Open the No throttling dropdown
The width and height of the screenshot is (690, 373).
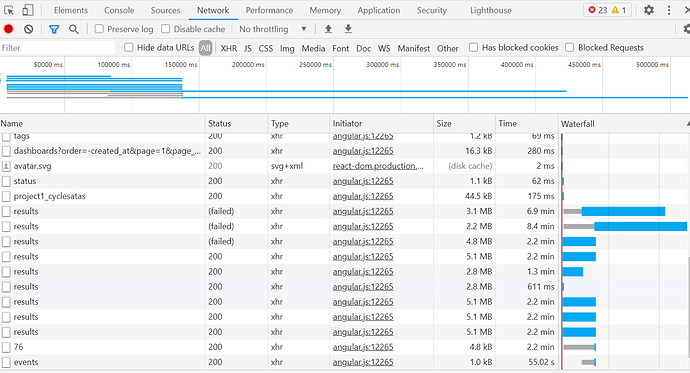272,29
